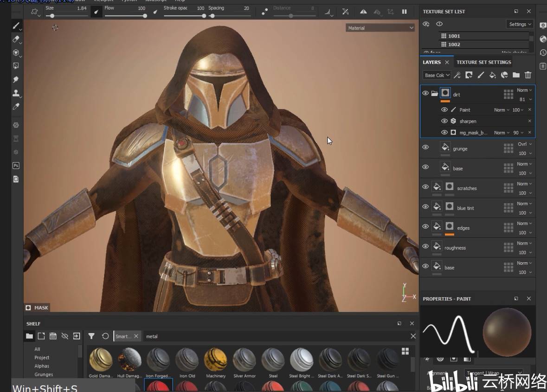Clear the metal search text in Shelf

413,336
